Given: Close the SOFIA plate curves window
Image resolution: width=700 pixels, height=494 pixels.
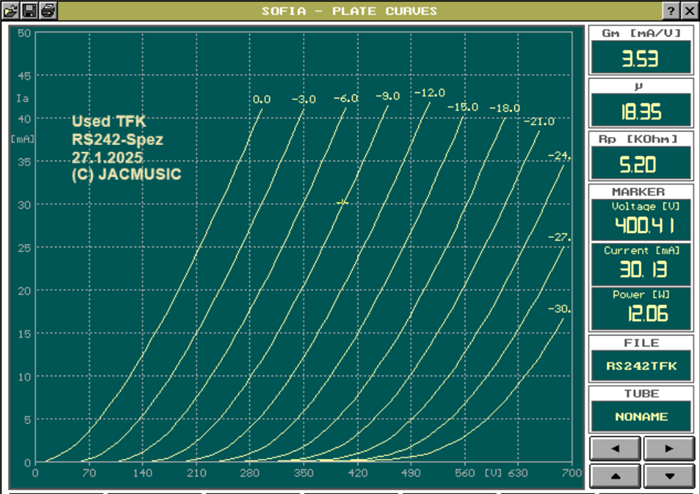Looking at the screenshot, I should (688, 10).
